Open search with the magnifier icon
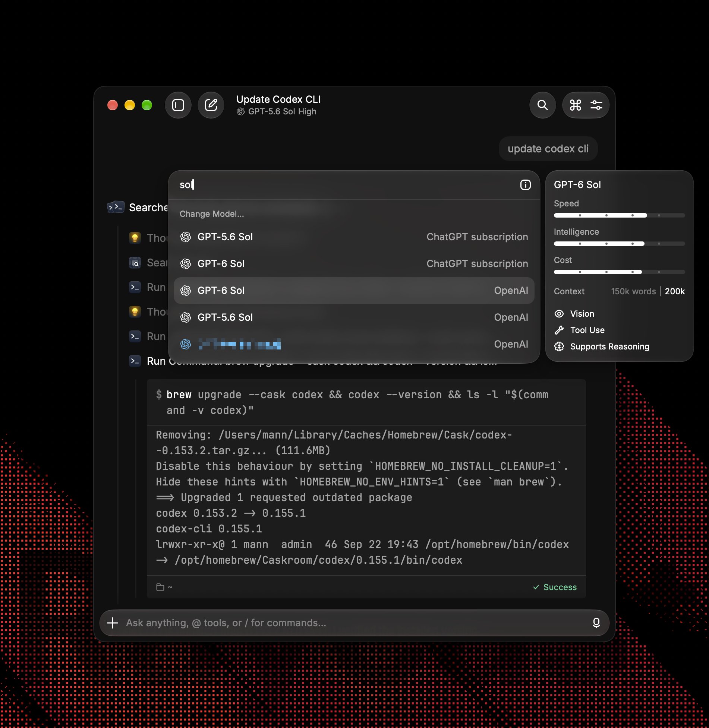This screenshot has width=709, height=728. (543, 105)
